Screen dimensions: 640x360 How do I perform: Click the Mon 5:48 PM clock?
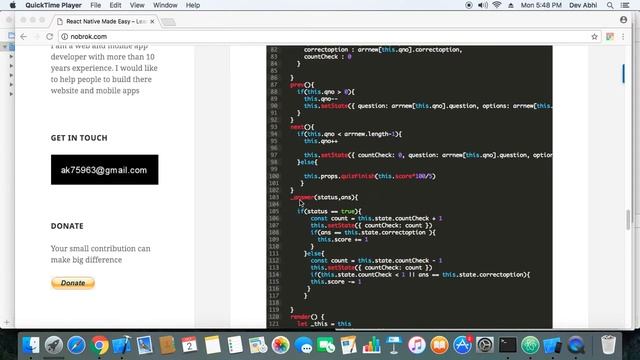coord(541,5)
